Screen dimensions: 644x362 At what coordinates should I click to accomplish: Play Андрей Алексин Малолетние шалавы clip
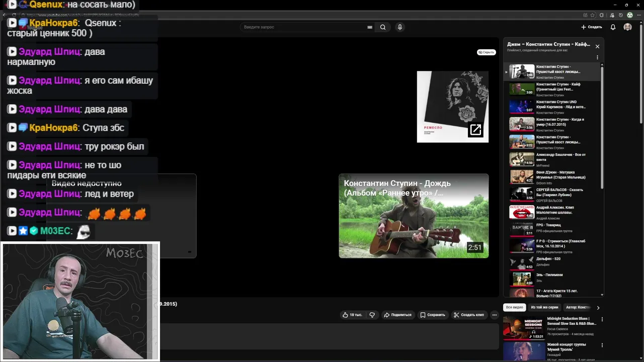tap(552, 212)
